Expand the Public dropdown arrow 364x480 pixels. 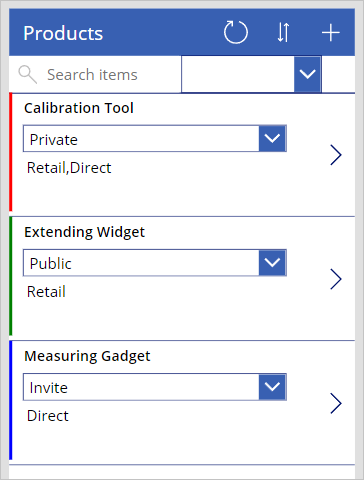point(272,263)
